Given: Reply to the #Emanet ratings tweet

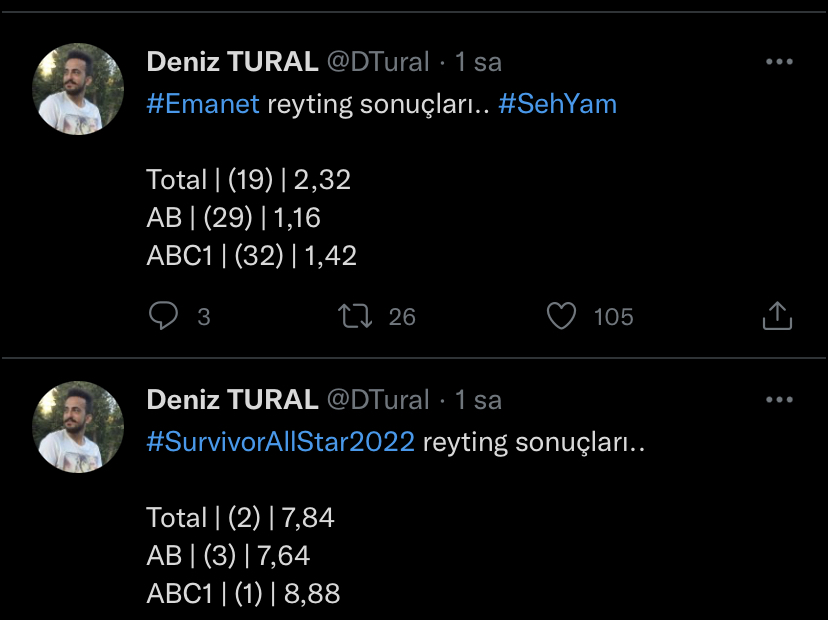Looking at the screenshot, I should pos(163,317).
